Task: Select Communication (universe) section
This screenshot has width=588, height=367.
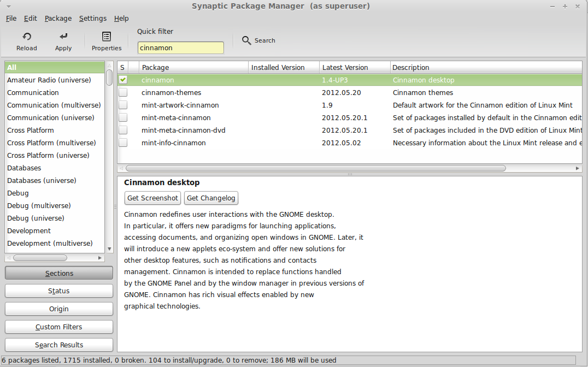Action: [x=55, y=118]
